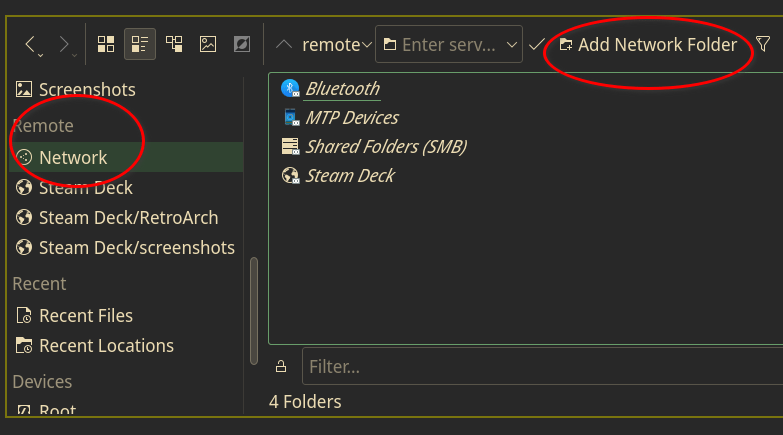Viewport: 783px width, 435px height.
Task: Select Network in the Remote sidebar
Action: pyautogui.click(x=73, y=157)
